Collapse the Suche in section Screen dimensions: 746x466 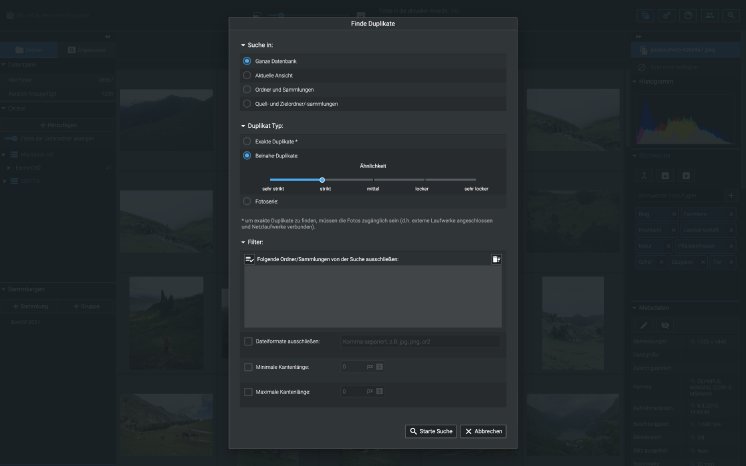(243, 45)
